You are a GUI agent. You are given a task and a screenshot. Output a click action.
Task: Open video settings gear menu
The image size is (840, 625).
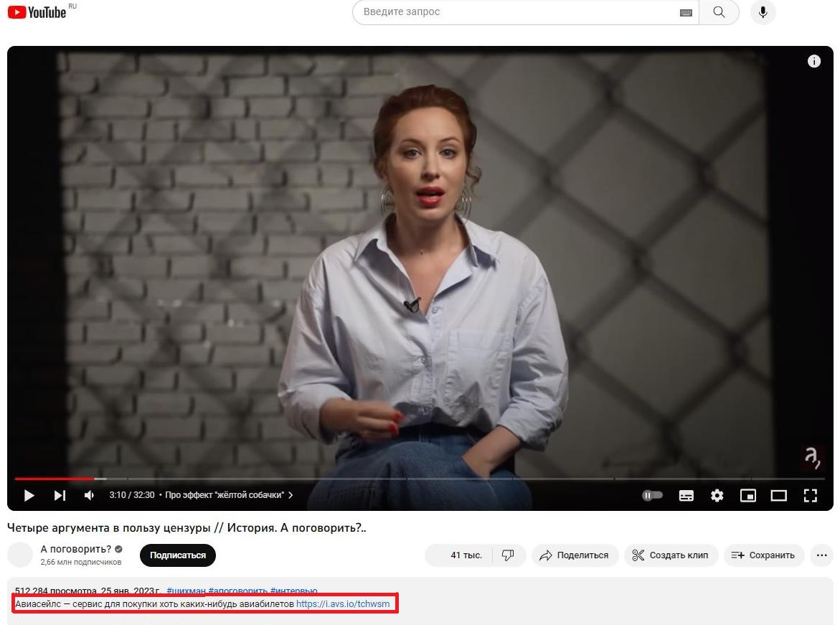click(717, 495)
